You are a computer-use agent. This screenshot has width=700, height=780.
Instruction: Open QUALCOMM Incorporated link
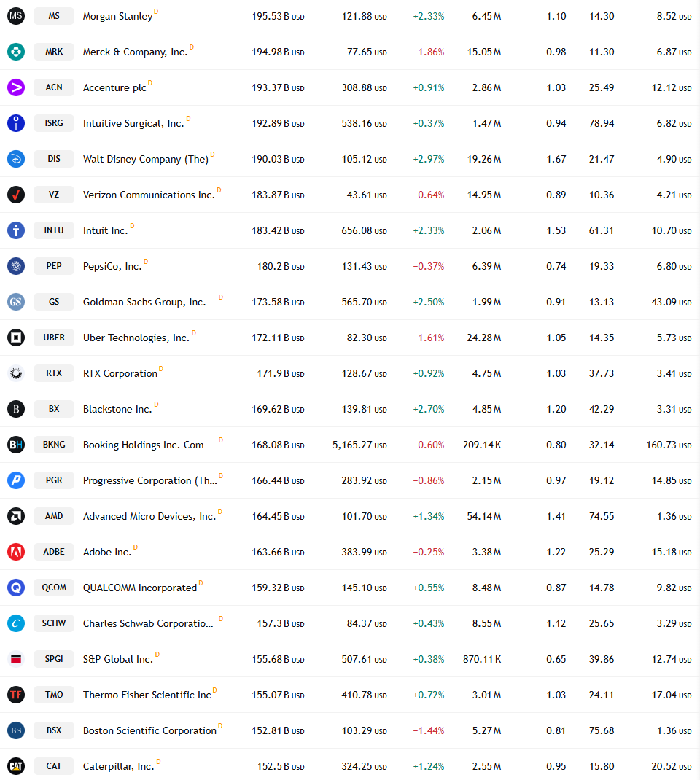pyautogui.click(x=140, y=588)
